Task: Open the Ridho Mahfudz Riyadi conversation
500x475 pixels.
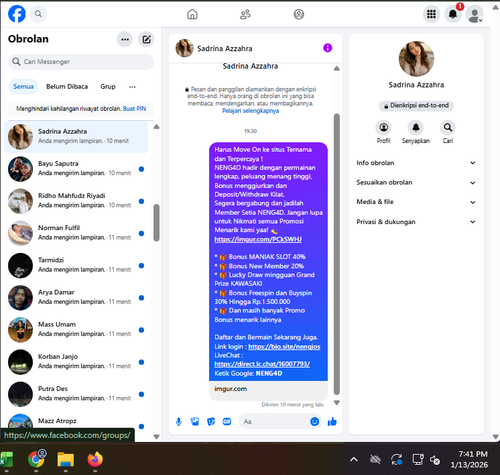Action: coord(76,201)
